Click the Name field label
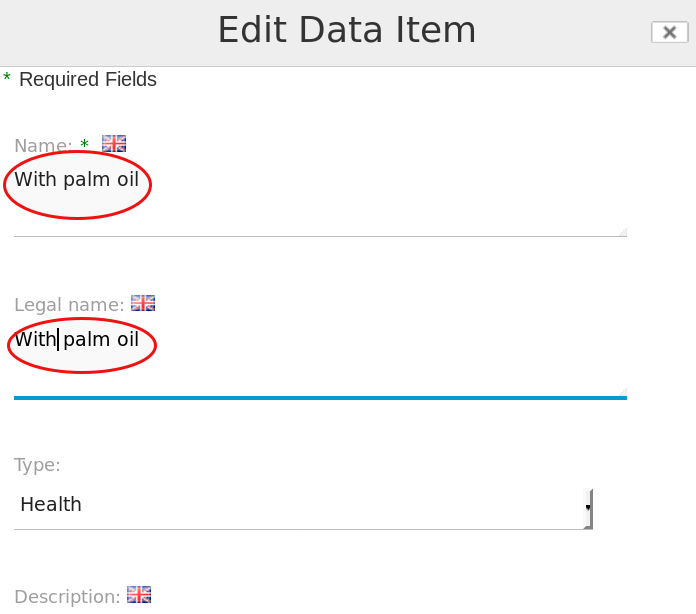The height and width of the screenshot is (614, 696). tap(43, 145)
